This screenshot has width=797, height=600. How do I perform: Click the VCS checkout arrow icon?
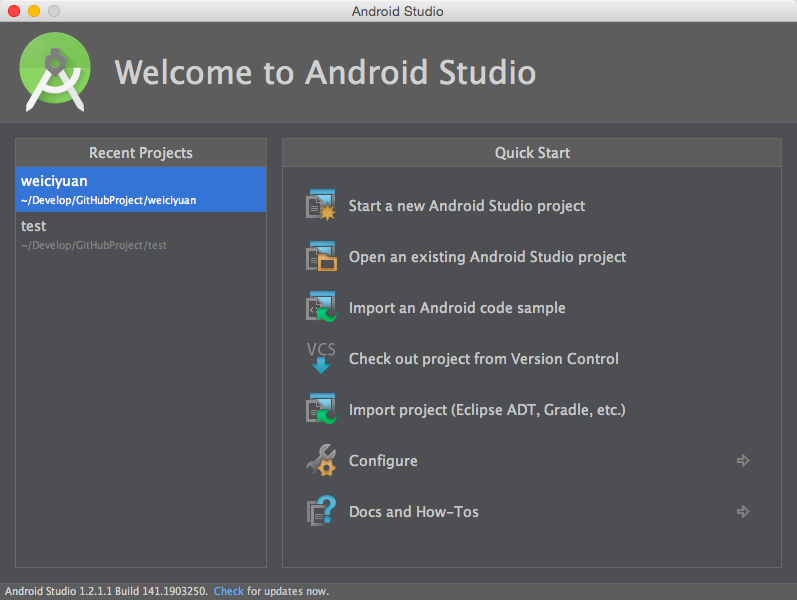(x=321, y=357)
